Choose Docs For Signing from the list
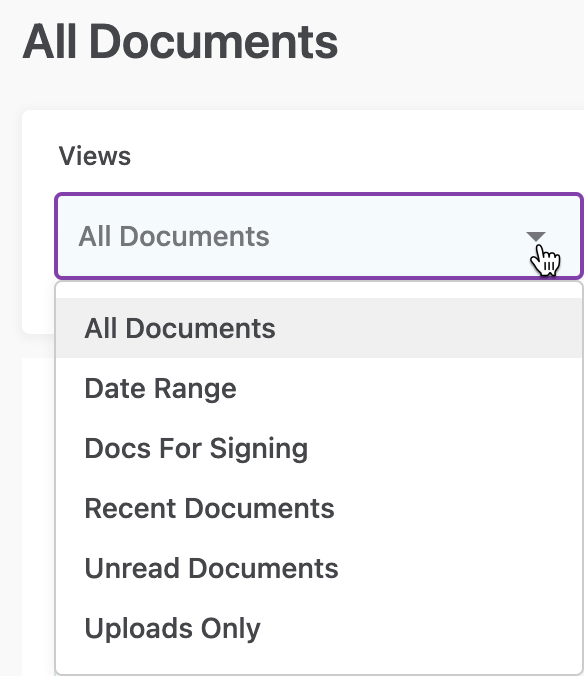The width and height of the screenshot is (584, 676). coord(319,448)
